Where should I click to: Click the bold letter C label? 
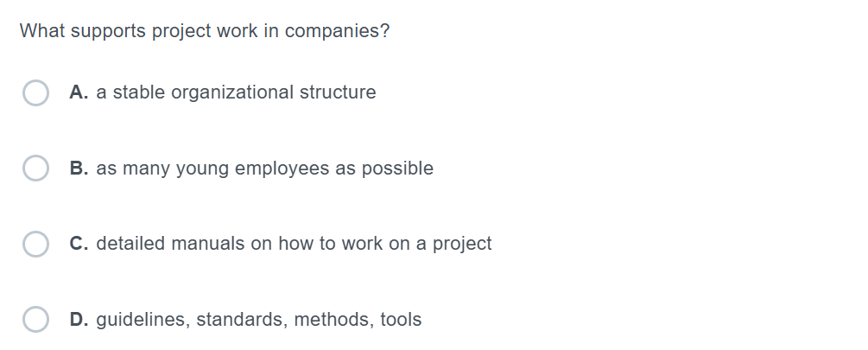(x=79, y=244)
